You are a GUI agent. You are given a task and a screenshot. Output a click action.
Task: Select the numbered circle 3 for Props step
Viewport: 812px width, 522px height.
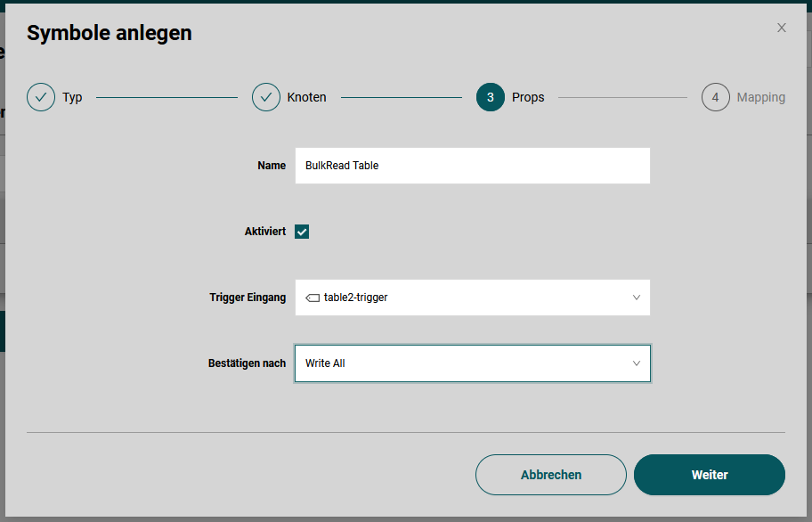pyautogui.click(x=491, y=97)
